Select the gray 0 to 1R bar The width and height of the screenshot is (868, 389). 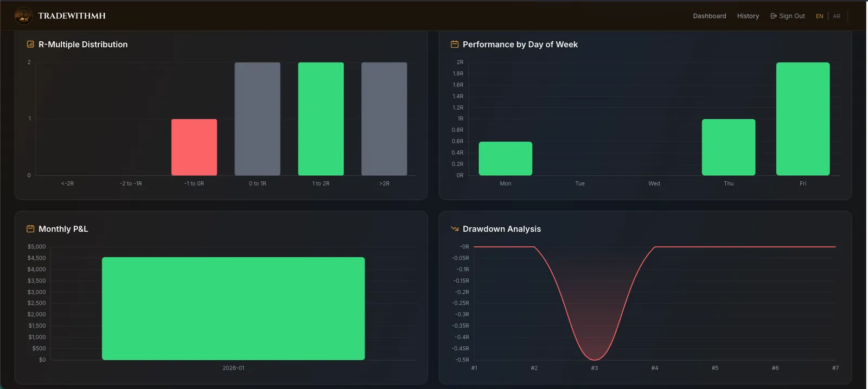[258, 119]
